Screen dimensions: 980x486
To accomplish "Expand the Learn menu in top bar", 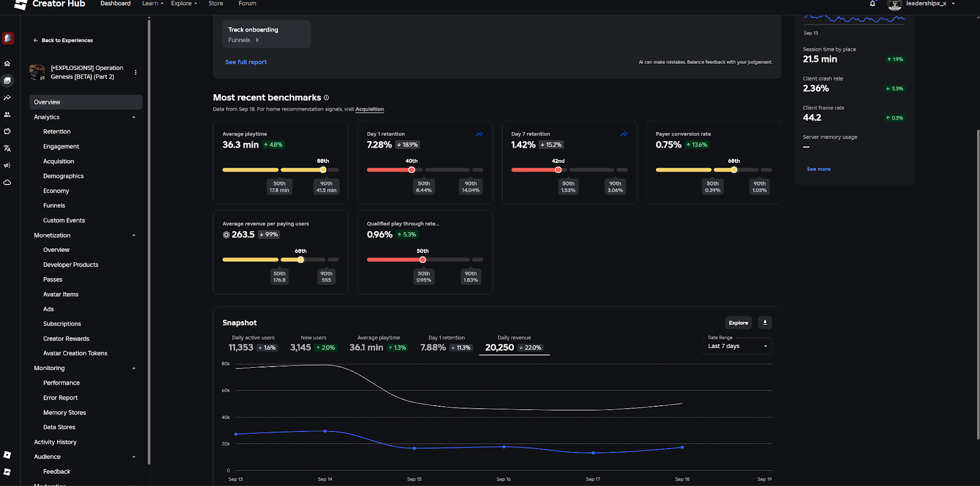I will (x=153, y=4).
